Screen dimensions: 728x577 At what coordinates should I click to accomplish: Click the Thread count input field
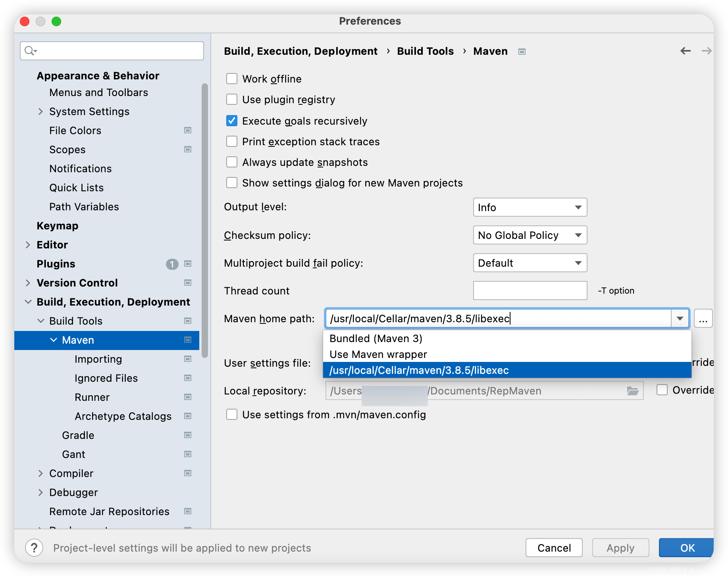coord(530,290)
